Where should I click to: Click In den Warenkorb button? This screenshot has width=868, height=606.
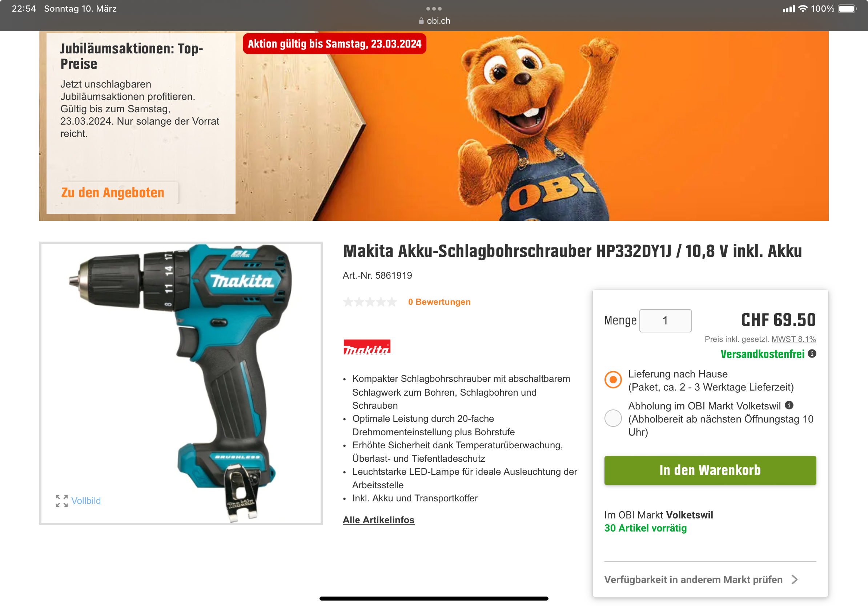710,470
